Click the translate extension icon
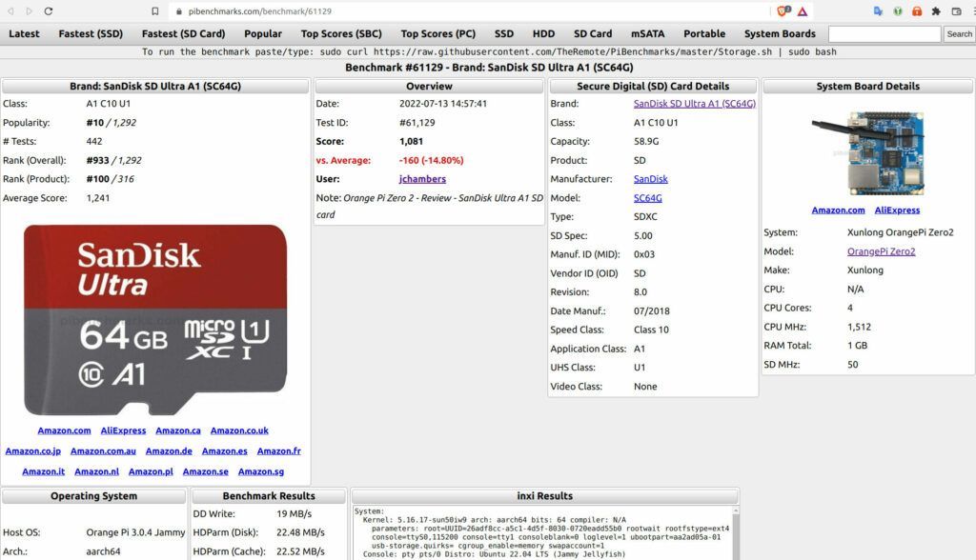Image resolution: width=976 pixels, height=560 pixels. pos(878,11)
